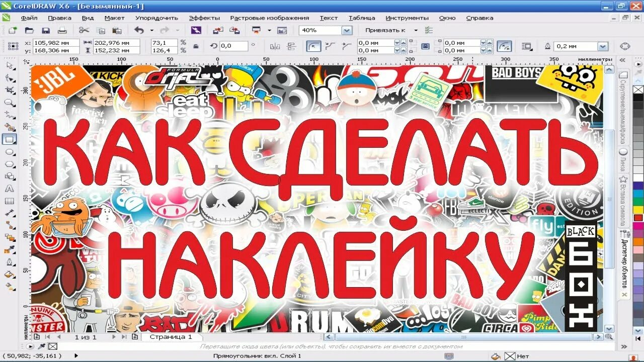Select the Freehand curve tool
Image resolution: width=644 pixels, height=362 pixels.
(10, 115)
